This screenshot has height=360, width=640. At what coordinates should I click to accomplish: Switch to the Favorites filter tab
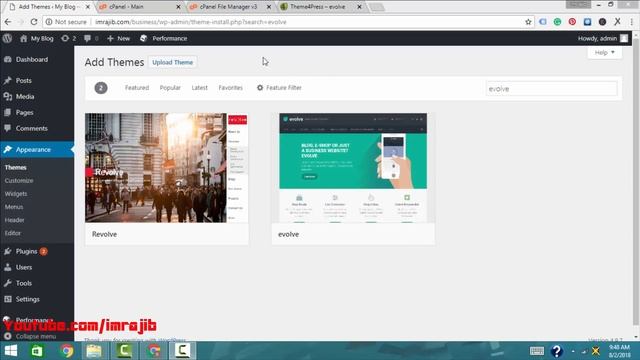pos(230,88)
